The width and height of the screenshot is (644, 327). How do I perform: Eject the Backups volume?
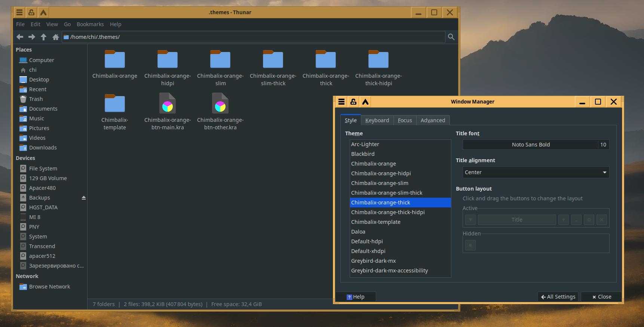[x=84, y=198]
